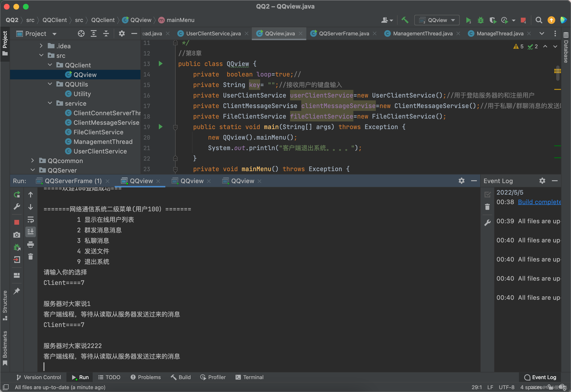Screen dimensions: 571x392
Task: Pin the Run tab with the pin icon
Action: (17, 291)
